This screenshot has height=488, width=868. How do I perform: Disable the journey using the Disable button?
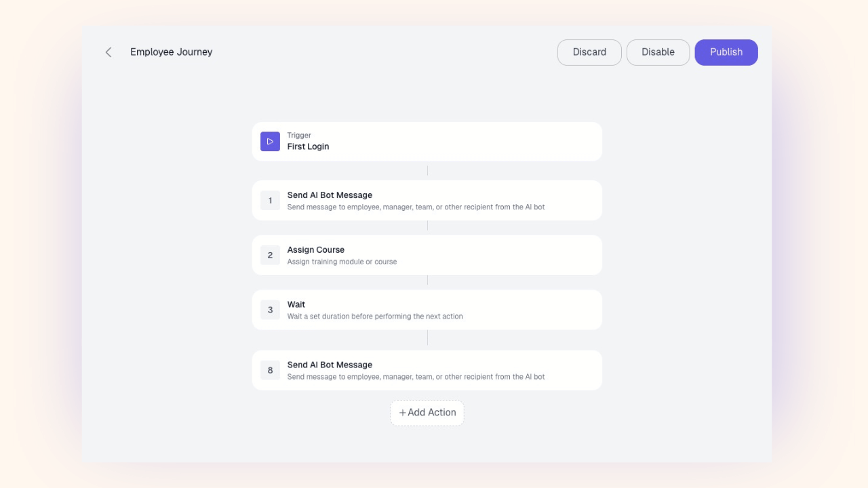(657, 52)
